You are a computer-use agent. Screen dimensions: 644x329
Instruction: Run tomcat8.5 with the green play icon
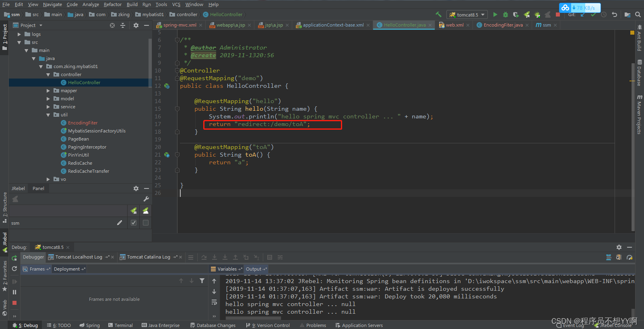coord(495,14)
